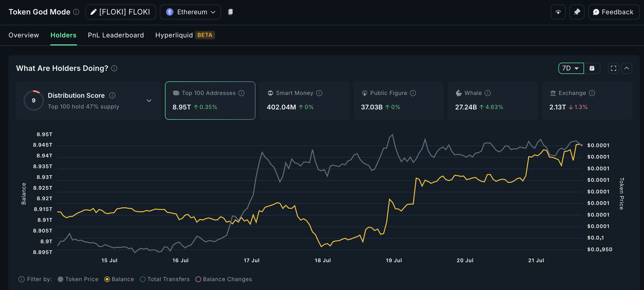The image size is (644, 290).
Task: Open the Ethereum chain selector
Action: pos(190,12)
